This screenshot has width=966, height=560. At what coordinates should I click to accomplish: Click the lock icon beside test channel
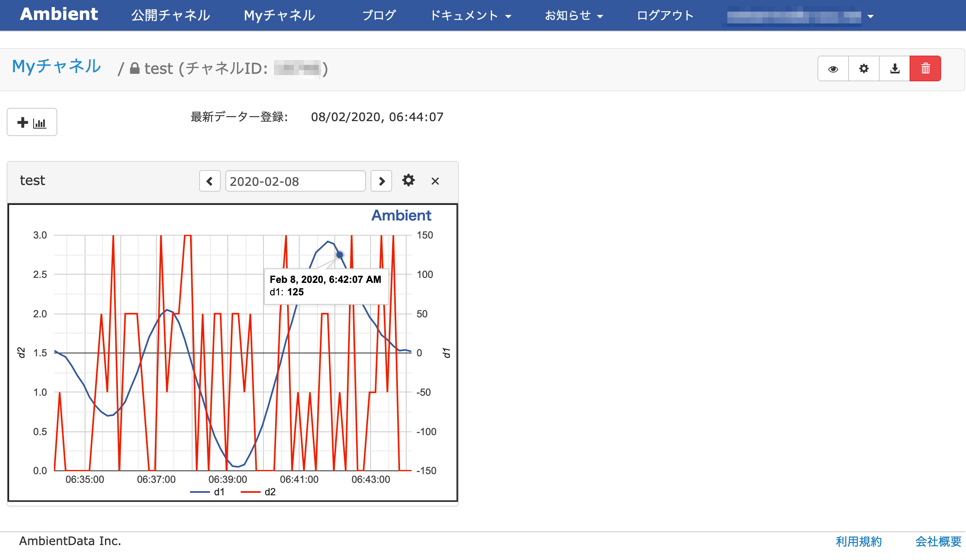coord(134,68)
